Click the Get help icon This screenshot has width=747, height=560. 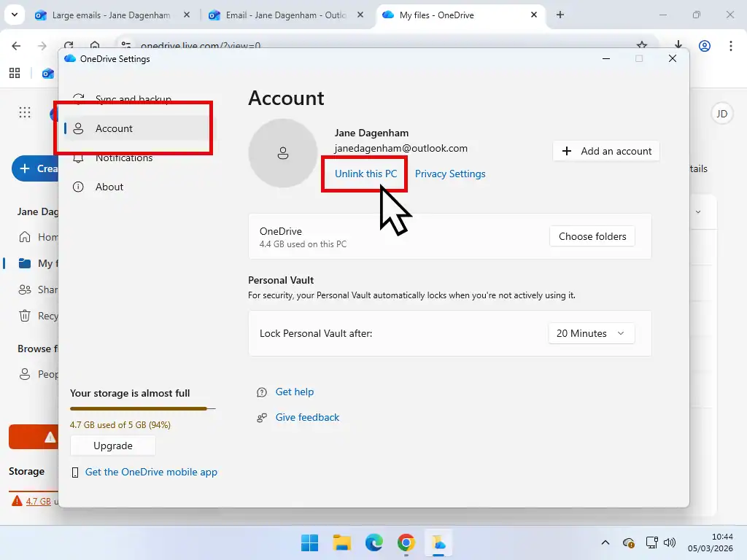coord(261,392)
